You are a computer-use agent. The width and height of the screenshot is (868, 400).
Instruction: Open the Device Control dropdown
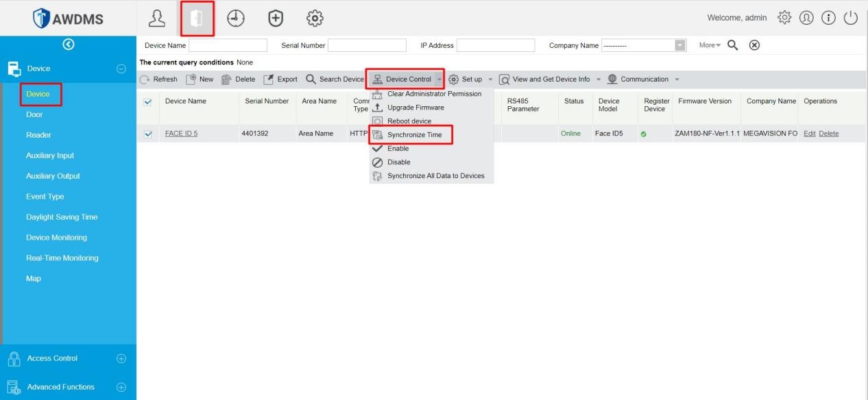407,79
